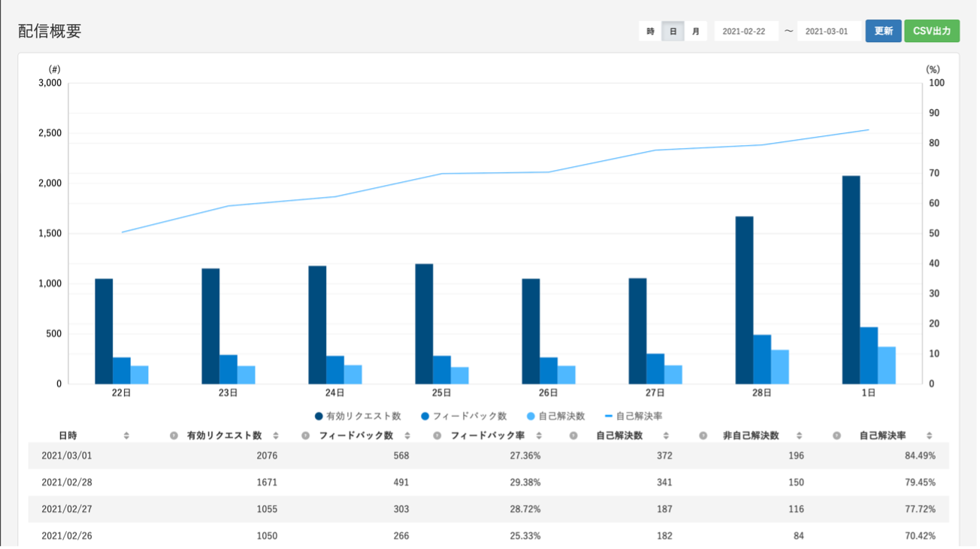Export data with CSV出力 button
The width and height of the screenshot is (980, 549).
[931, 32]
